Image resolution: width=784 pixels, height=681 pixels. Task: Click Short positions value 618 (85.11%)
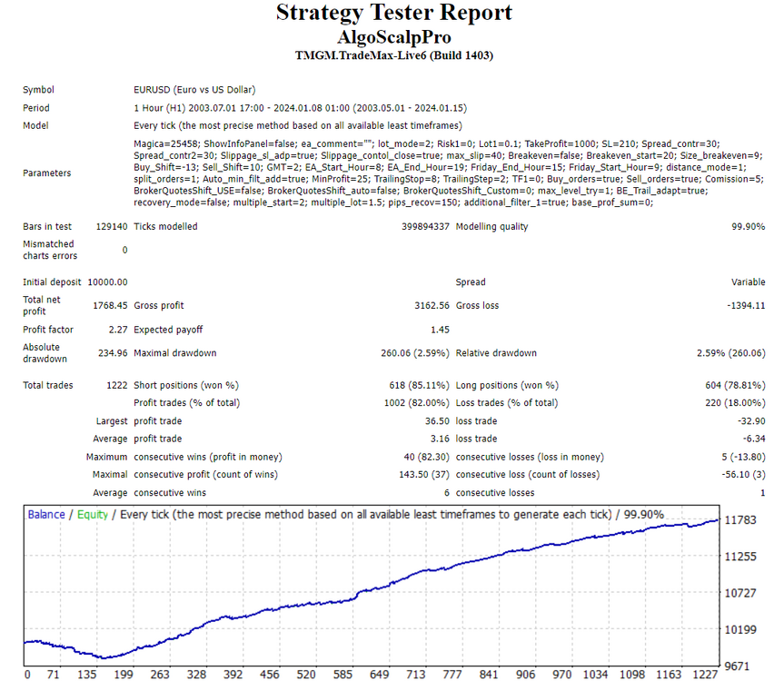[419, 385]
